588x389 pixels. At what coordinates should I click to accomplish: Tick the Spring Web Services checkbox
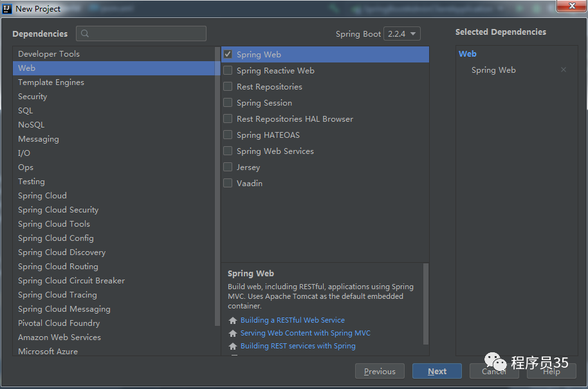click(x=228, y=151)
